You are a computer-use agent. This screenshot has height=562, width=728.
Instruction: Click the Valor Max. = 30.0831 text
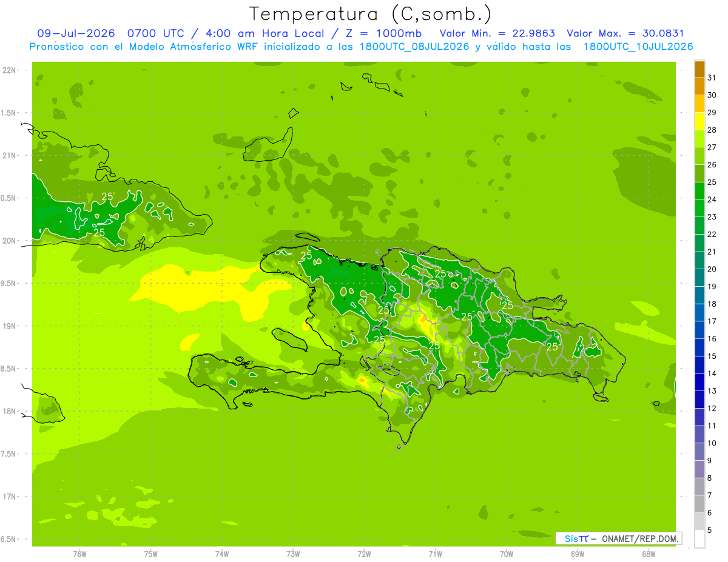(625, 33)
